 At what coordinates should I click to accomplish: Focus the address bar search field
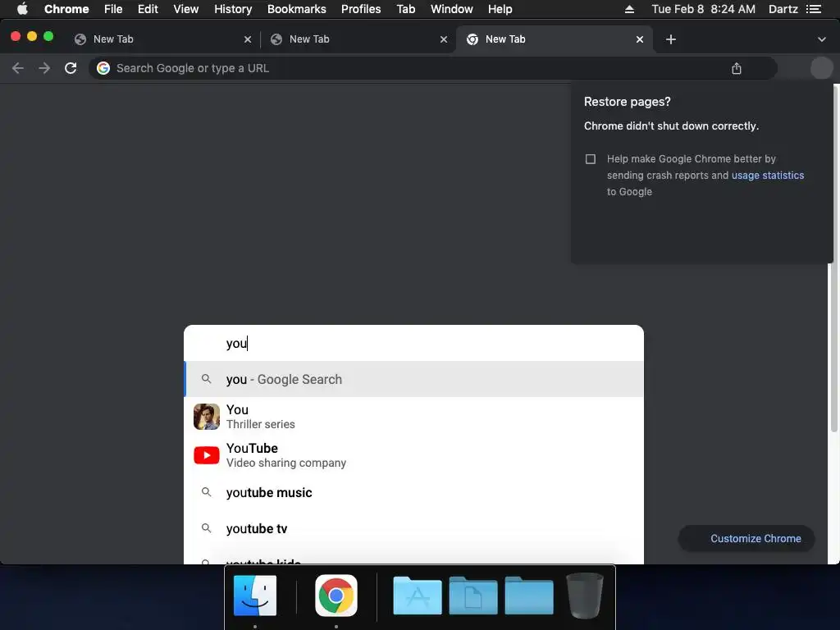[433, 68]
